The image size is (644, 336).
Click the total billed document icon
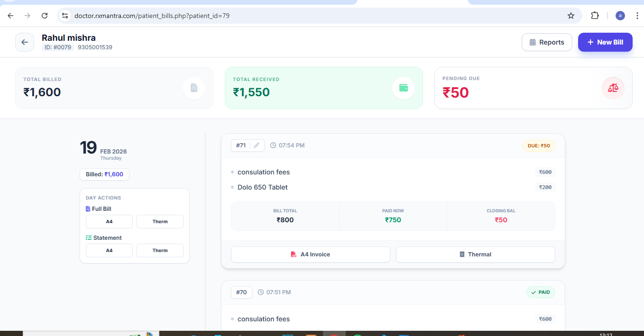click(193, 88)
